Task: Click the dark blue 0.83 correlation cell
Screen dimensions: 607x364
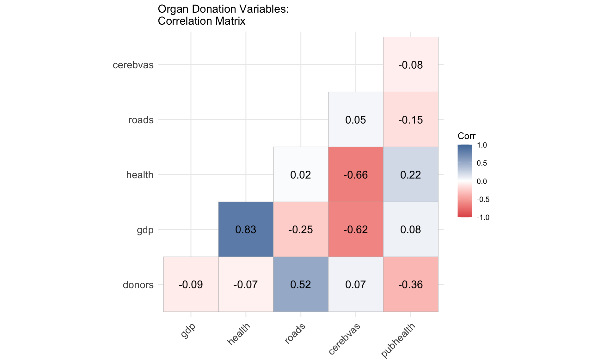Action: pos(246,229)
